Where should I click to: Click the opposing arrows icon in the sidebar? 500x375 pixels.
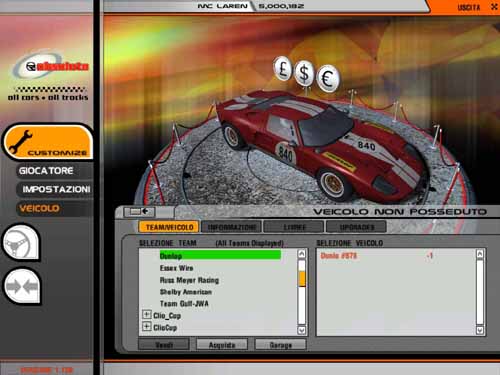pos(22,286)
